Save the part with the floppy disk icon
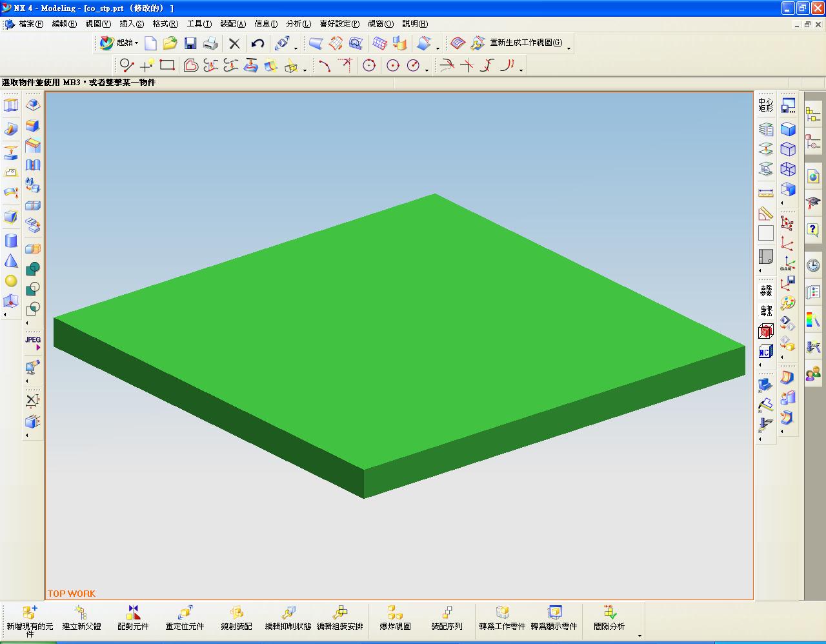 pyautogui.click(x=190, y=43)
